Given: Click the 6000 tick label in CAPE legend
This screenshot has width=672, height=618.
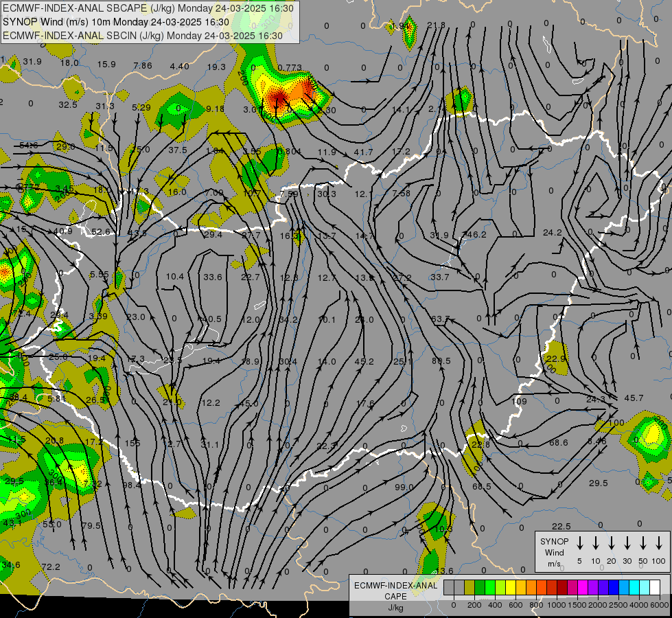Looking at the screenshot, I should tap(660, 605).
